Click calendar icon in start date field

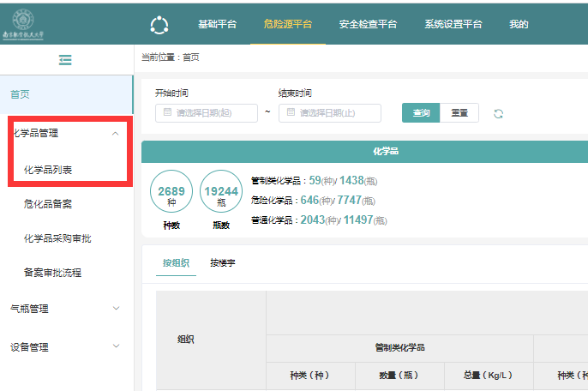coord(167,113)
